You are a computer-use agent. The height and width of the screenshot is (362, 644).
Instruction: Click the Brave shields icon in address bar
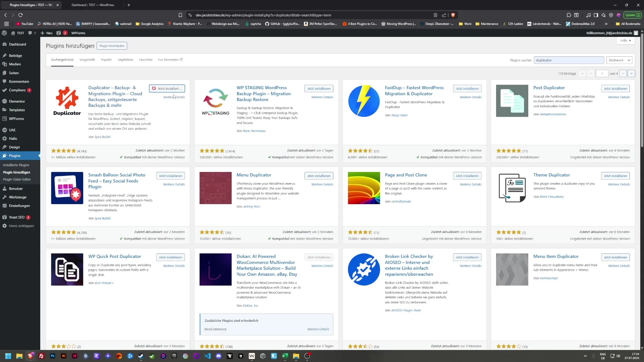pyautogui.click(x=453, y=15)
